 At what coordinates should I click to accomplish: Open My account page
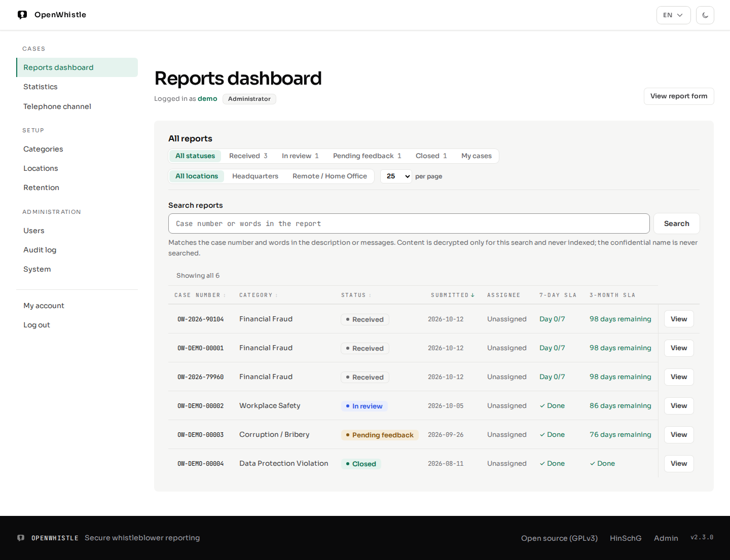(x=77, y=306)
